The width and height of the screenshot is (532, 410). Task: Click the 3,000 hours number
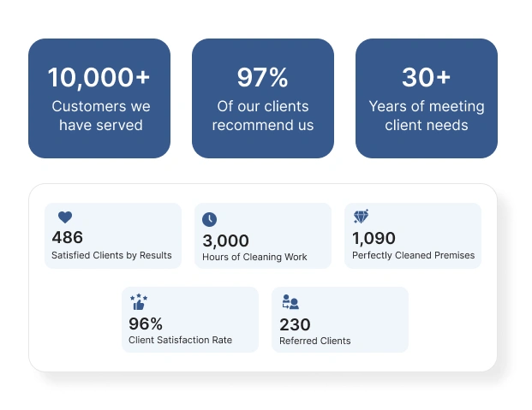coord(225,241)
